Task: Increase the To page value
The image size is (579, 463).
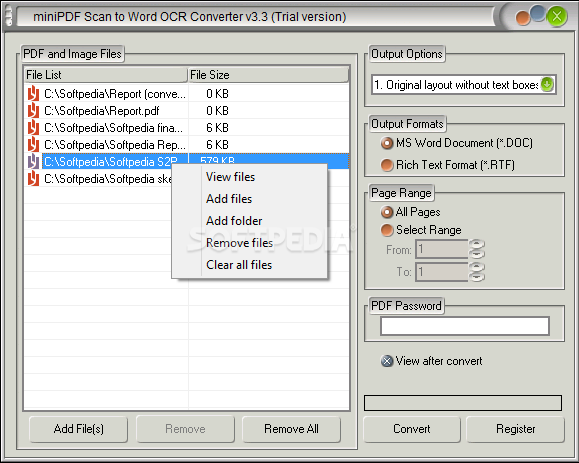Action: pos(477,267)
